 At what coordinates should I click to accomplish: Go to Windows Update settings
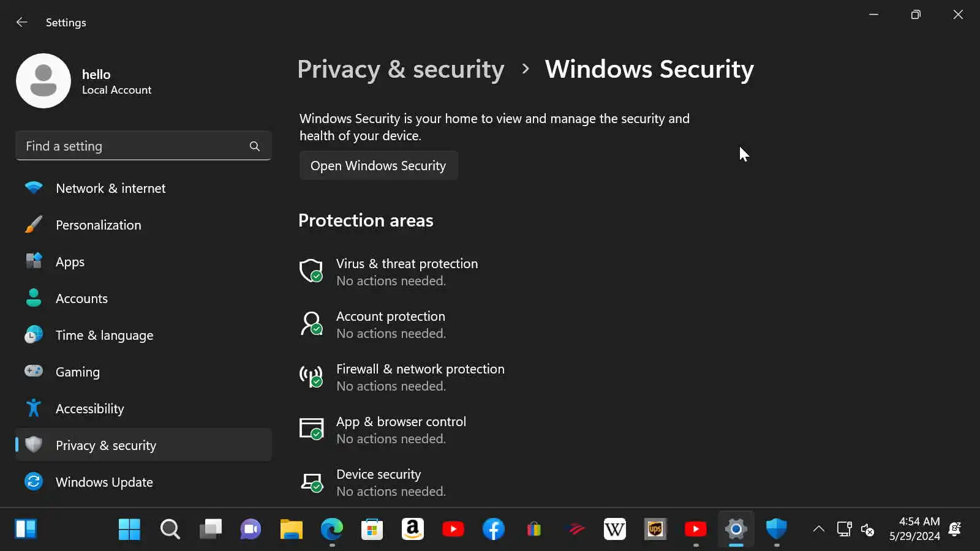(104, 482)
